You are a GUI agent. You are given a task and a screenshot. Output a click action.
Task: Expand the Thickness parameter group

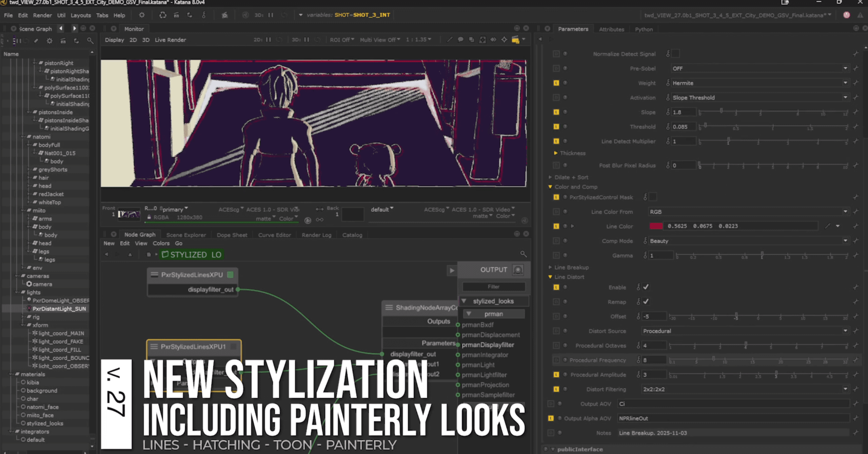pyautogui.click(x=556, y=153)
